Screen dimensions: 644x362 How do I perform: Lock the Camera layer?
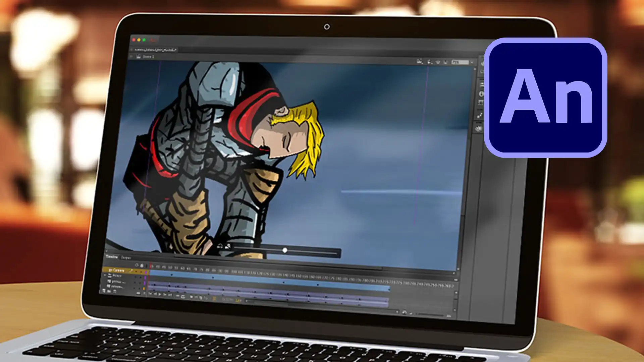point(141,272)
